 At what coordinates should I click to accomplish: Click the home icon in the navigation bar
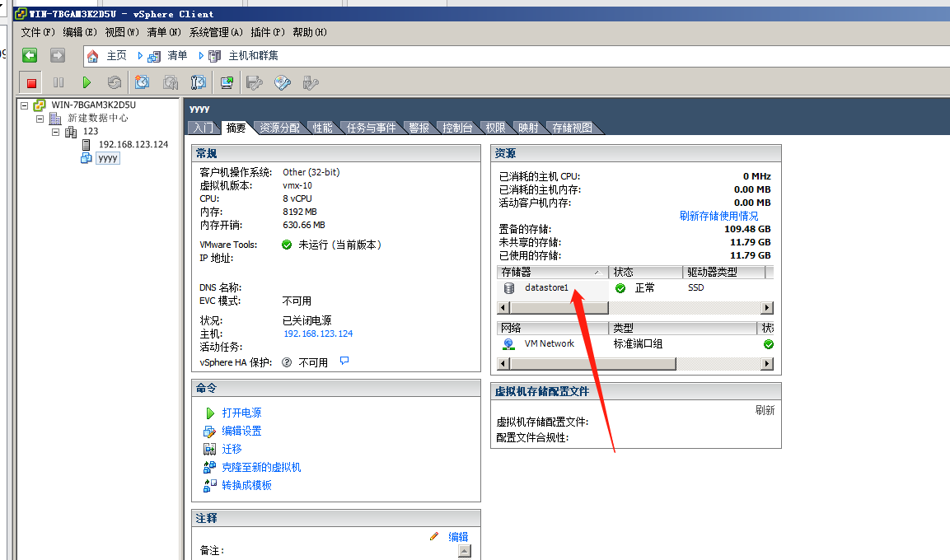93,56
